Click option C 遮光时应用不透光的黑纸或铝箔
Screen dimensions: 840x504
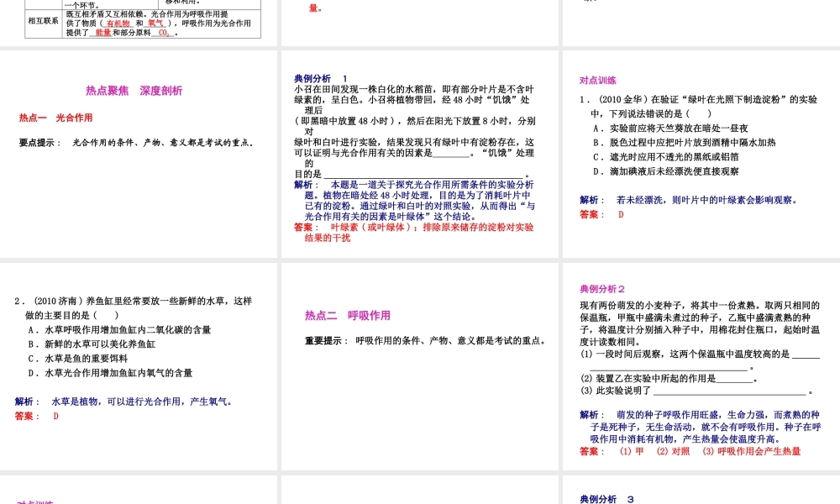[x=666, y=157]
